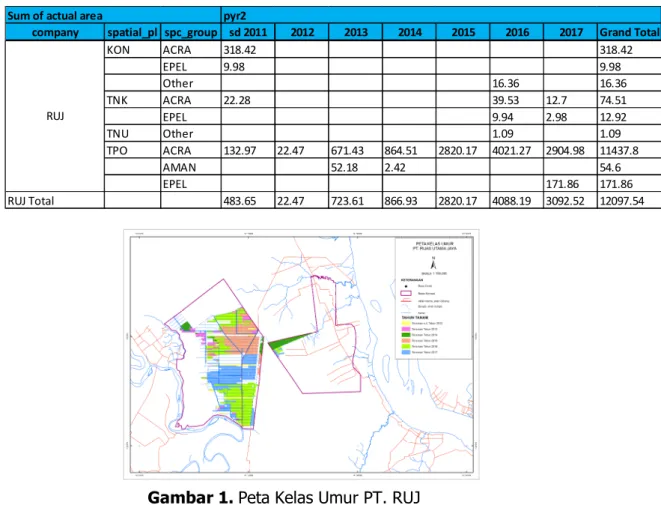The width and height of the screenshot is (661, 505).
Task: Click the "9.94" cell
Action: [x=517, y=117]
